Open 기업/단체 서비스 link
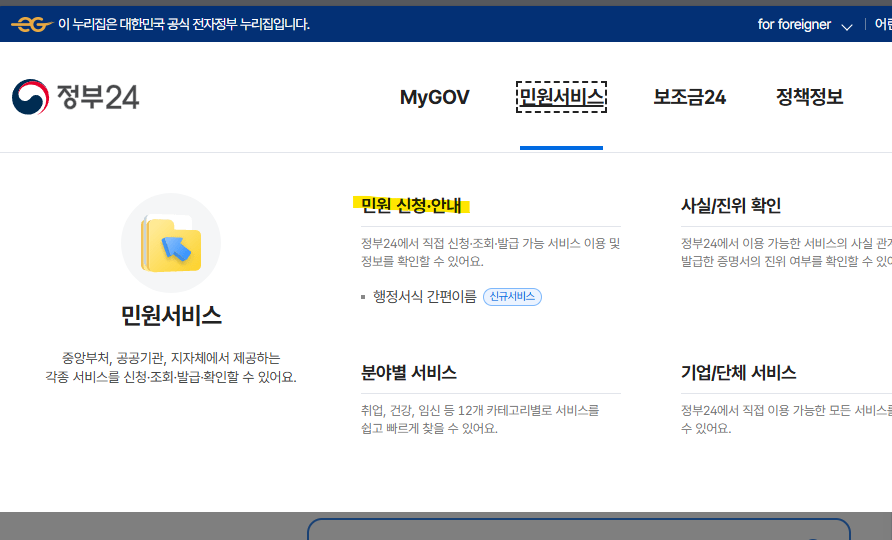This screenshot has width=892, height=540. (738, 373)
